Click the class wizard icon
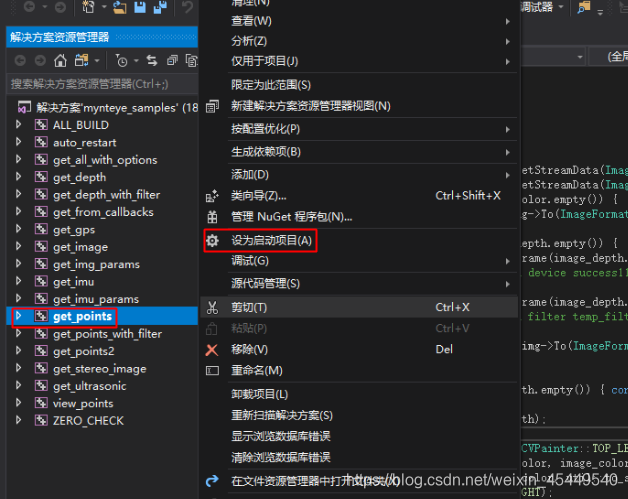The height and width of the screenshot is (499, 628). (212, 195)
